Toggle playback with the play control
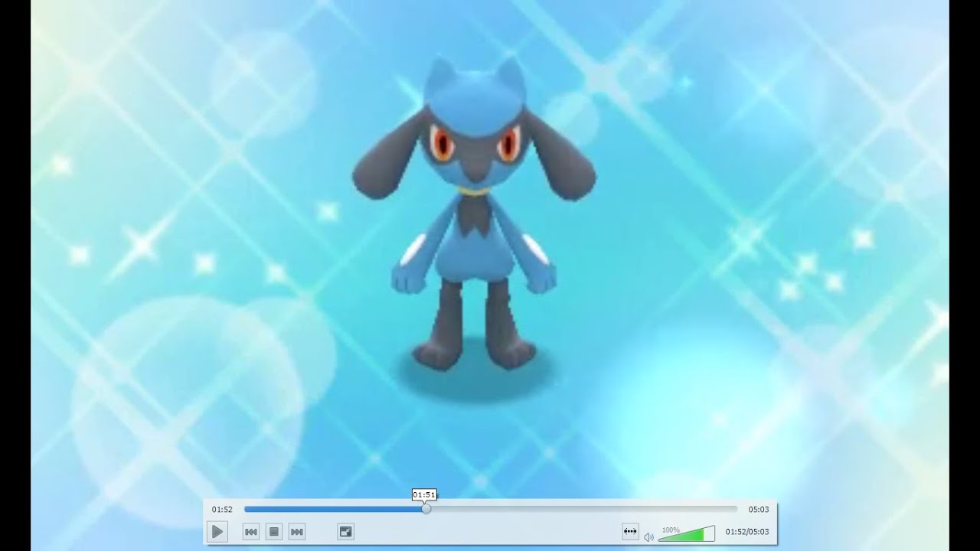 (x=217, y=531)
